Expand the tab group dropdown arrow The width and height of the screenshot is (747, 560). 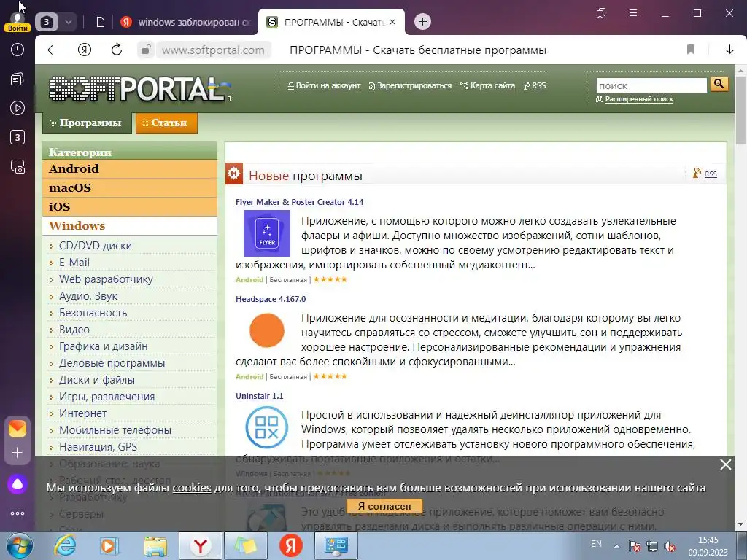(x=68, y=22)
